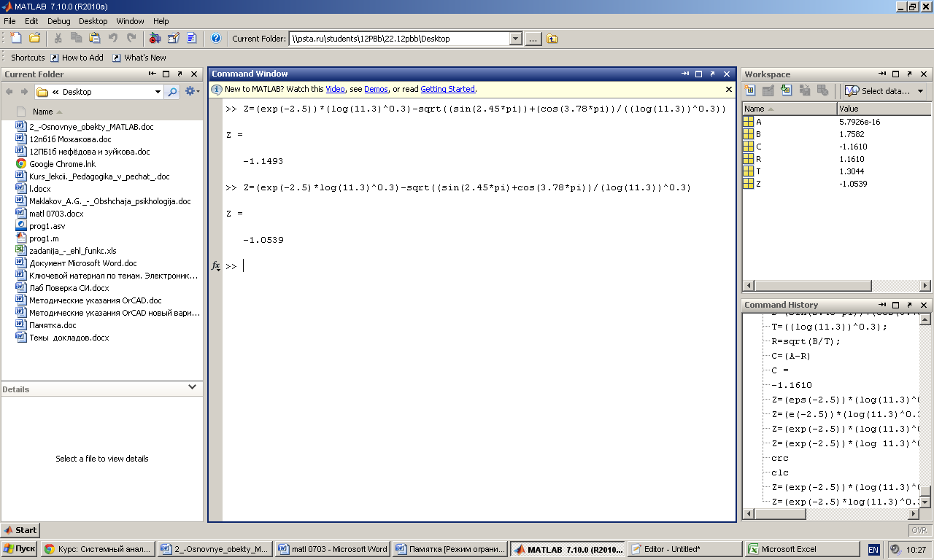934x560 pixels.
Task: Open the Window menu
Action: pyautogui.click(x=130, y=21)
